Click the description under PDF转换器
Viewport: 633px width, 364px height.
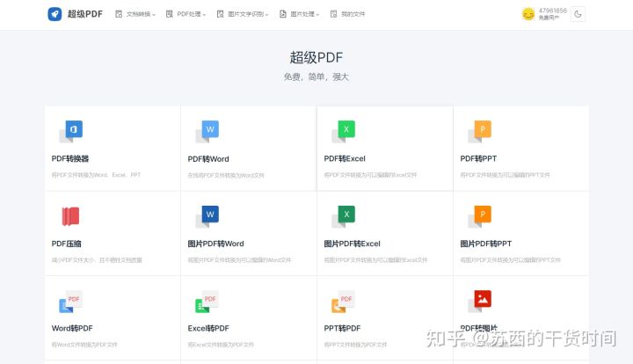coord(96,175)
